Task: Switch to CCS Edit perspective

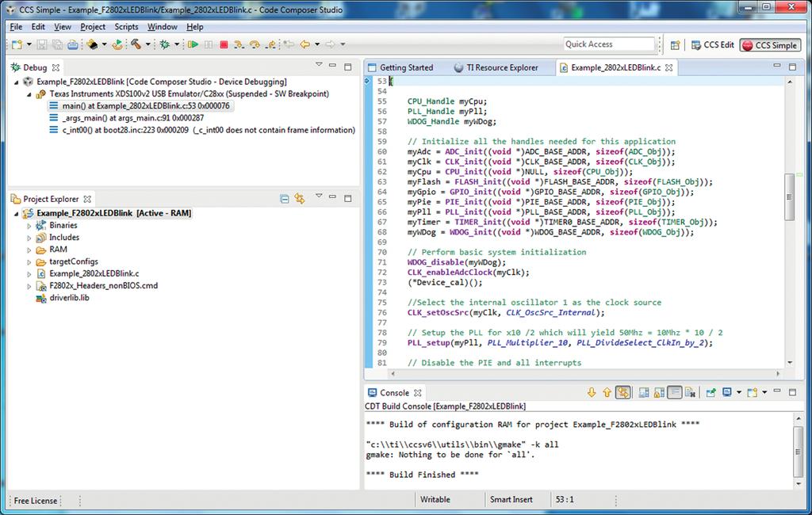Action: (x=713, y=45)
